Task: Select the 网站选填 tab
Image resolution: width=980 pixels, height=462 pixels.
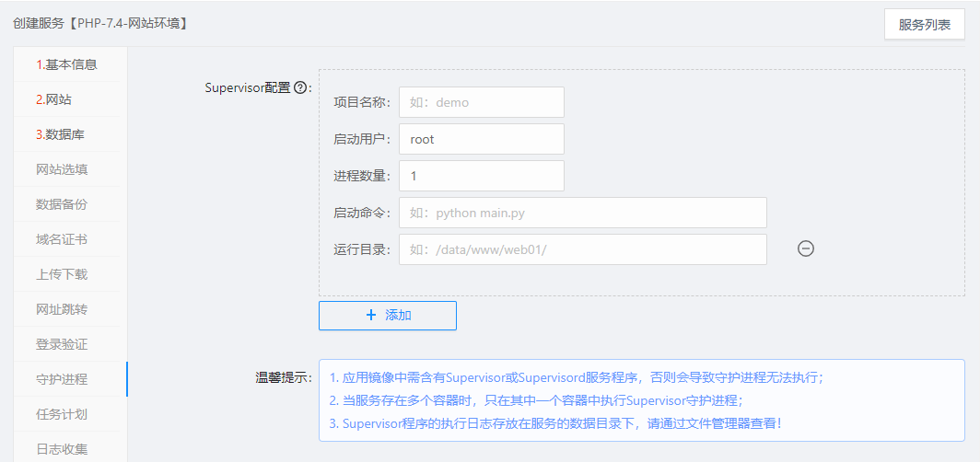Action: [62, 169]
